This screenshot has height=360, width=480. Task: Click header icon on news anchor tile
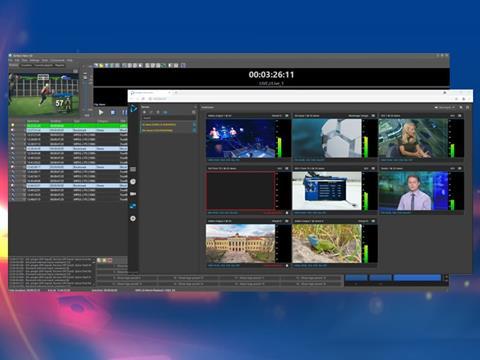click(460, 168)
